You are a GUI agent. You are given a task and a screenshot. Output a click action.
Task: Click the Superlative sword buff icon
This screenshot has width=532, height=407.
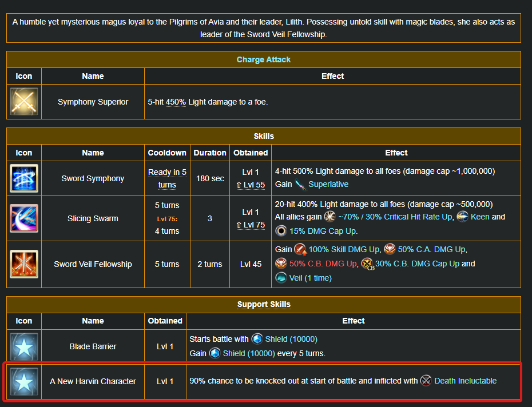[x=300, y=185]
